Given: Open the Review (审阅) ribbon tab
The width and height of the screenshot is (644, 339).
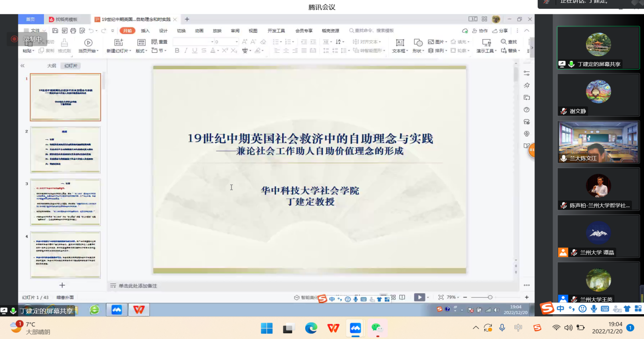Looking at the screenshot, I should [235, 31].
